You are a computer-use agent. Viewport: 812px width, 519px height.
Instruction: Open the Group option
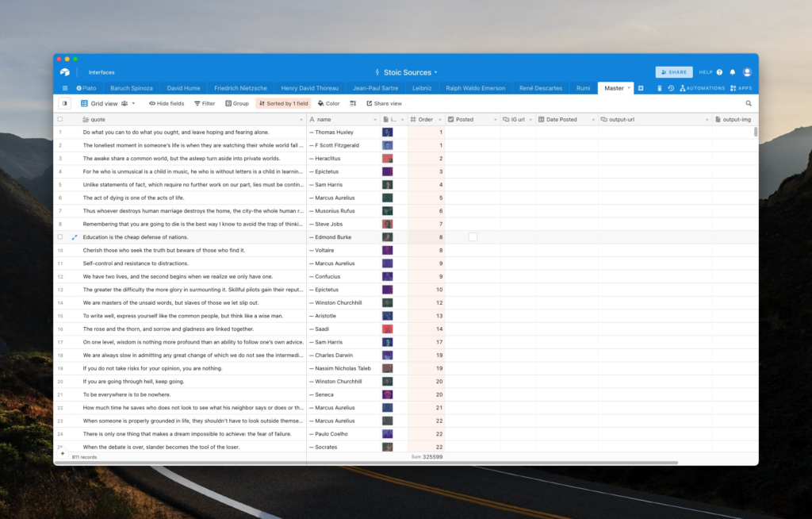pyautogui.click(x=236, y=103)
